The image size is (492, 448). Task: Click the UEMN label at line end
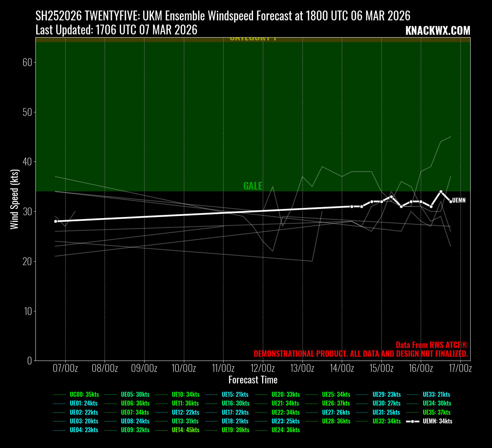coord(459,200)
